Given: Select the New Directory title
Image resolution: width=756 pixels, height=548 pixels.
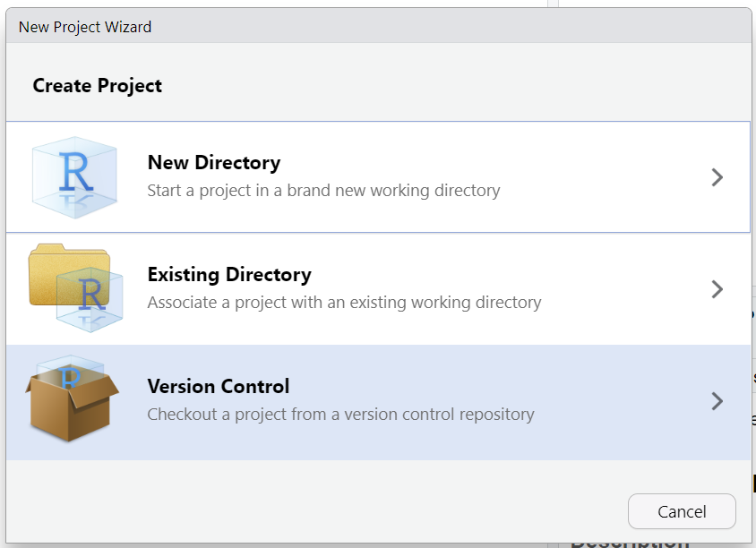Looking at the screenshot, I should tap(214, 163).
